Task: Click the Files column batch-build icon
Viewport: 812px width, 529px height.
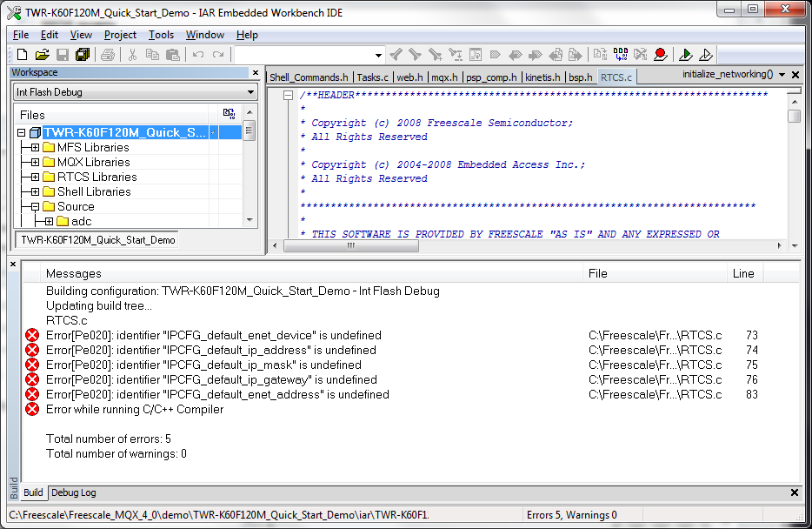Action: 229,113
